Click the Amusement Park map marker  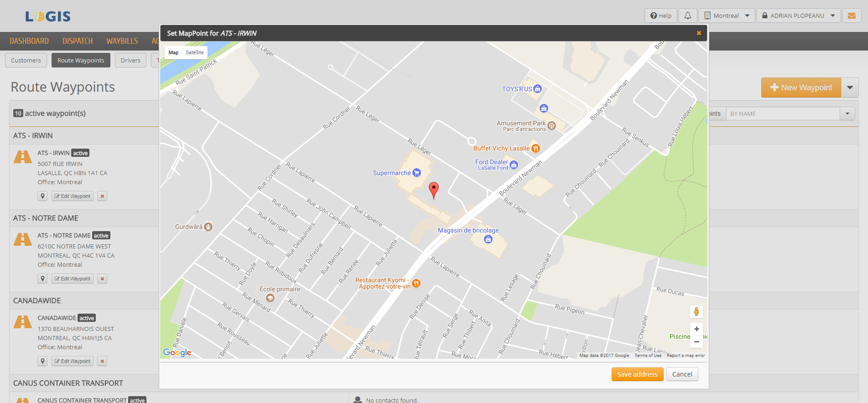point(551,126)
